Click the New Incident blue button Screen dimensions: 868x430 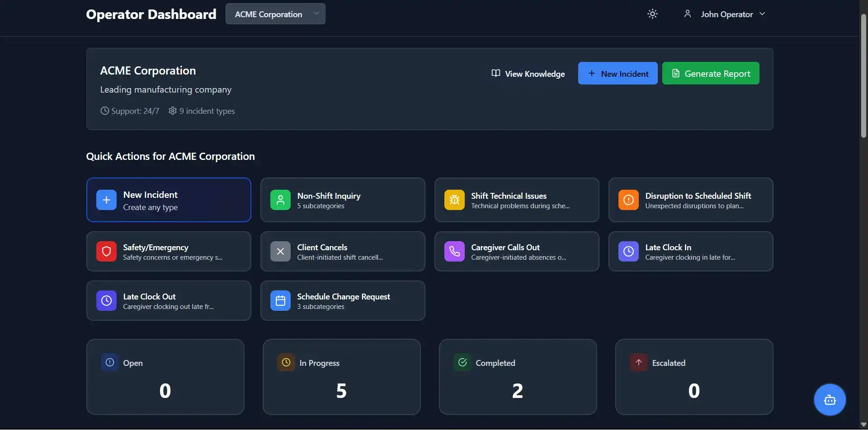[x=618, y=74]
